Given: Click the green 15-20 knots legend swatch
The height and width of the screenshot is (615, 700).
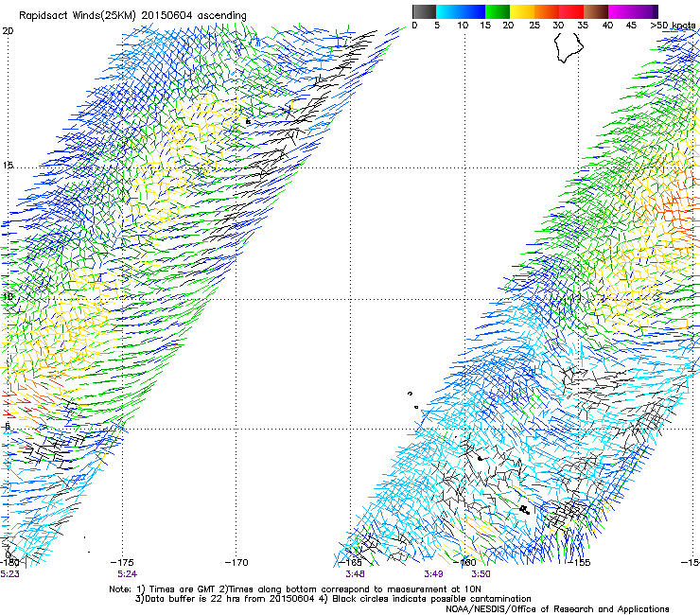Looking at the screenshot, I should click(498, 11).
